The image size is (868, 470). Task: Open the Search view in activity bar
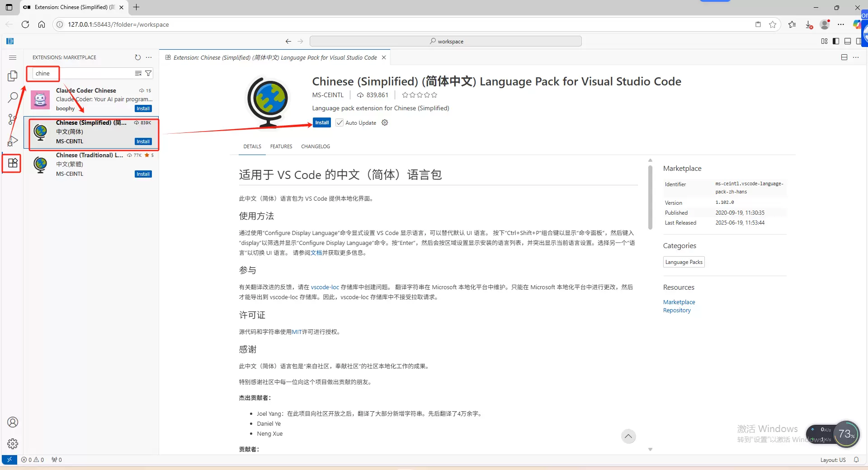click(13, 97)
